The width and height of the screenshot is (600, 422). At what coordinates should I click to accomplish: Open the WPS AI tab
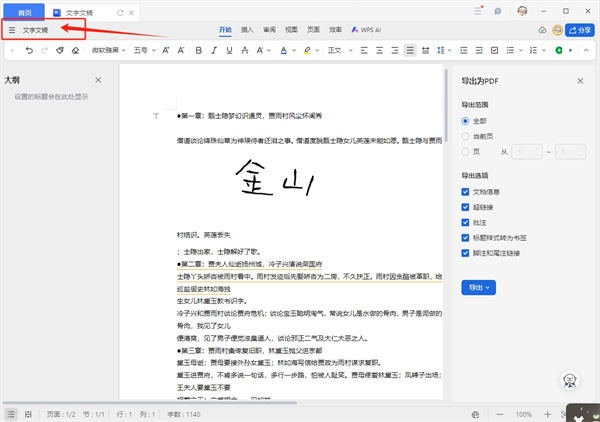368,30
